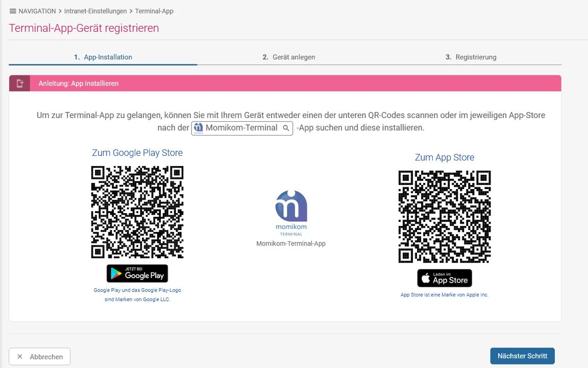Click the Momikom logo in search field
The width and height of the screenshot is (588, 368).
click(198, 128)
